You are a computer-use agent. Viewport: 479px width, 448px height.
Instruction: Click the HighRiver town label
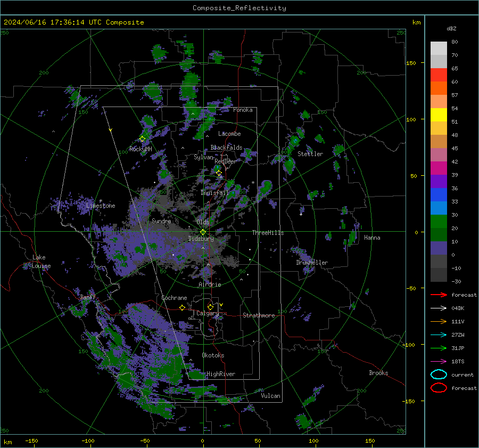[221, 374]
